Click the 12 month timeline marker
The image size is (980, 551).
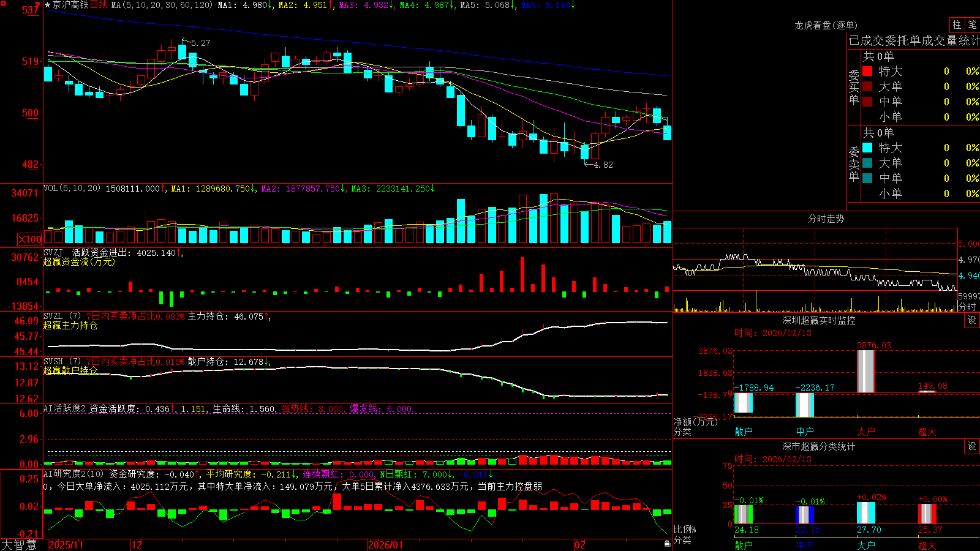(x=137, y=545)
